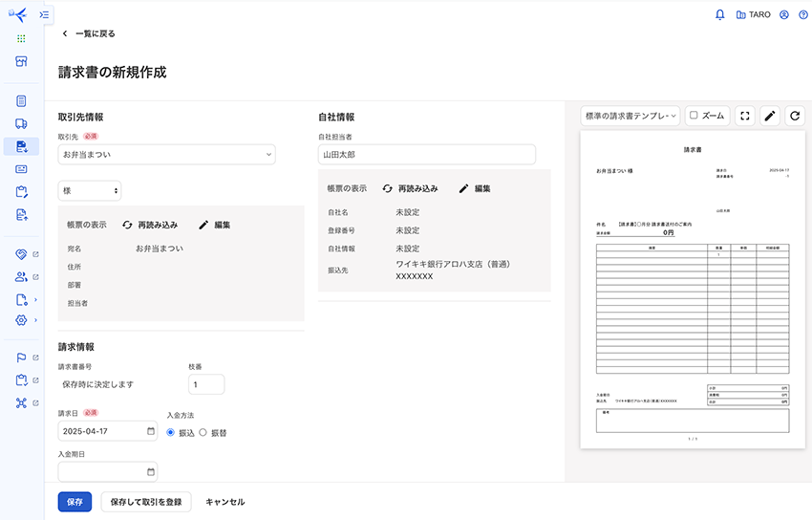This screenshot has height=520, width=812.
Task: Open the TARO company menu
Action: (753, 15)
